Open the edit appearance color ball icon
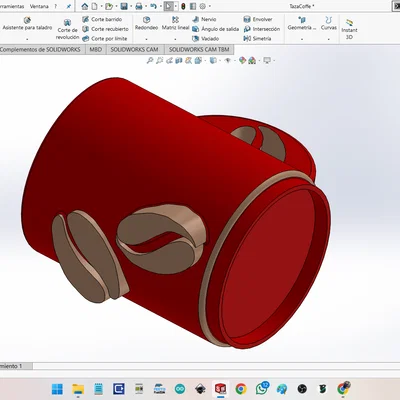Image resolution: width=400 pixels, height=400 pixels. click(x=242, y=60)
